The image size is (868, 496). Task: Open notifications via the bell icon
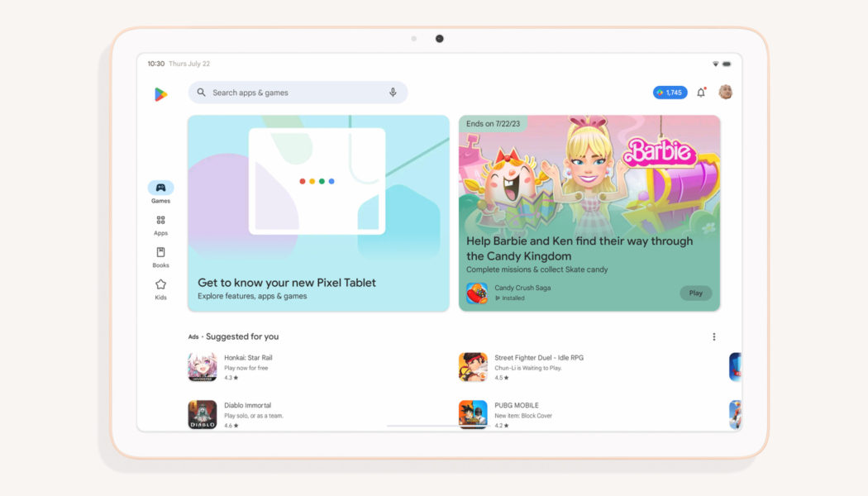click(x=700, y=92)
